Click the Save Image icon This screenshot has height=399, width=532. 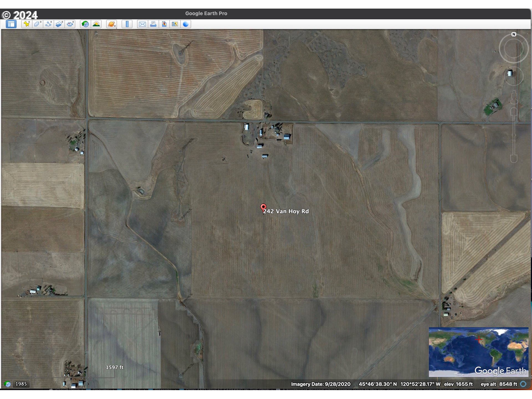click(164, 24)
